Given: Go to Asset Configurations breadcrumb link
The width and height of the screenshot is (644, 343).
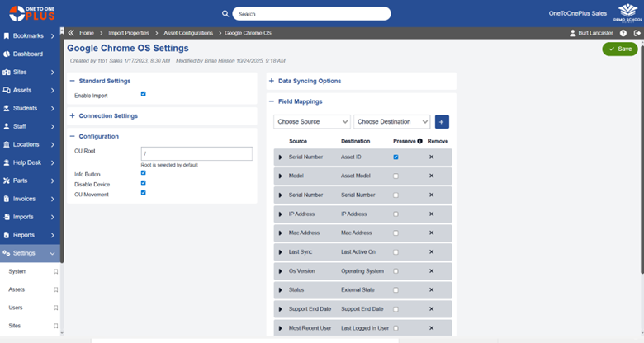Looking at the screenshot, I should [187, 33].
